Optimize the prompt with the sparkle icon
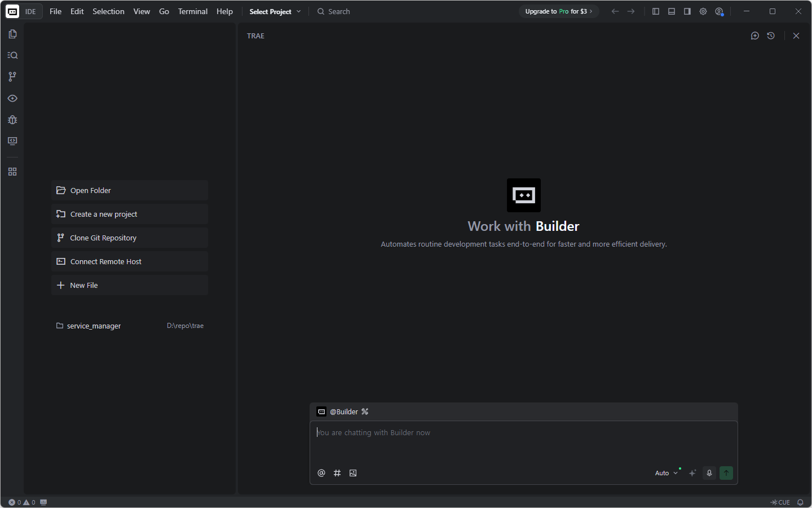The width and height of the screenshot is (812, 508). tap(692, 473)
